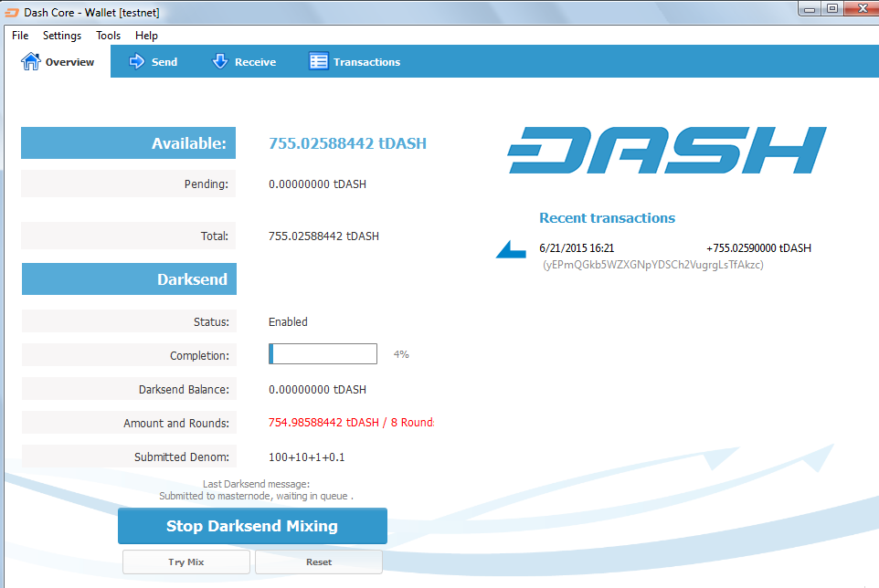The height and width of the screenshot is (588, 879).
Task: Click the Darksend Balance value
Action: (317, 390)
